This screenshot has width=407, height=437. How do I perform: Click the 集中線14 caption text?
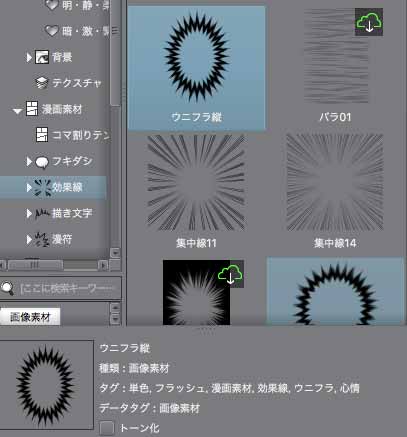click(335, 243)
